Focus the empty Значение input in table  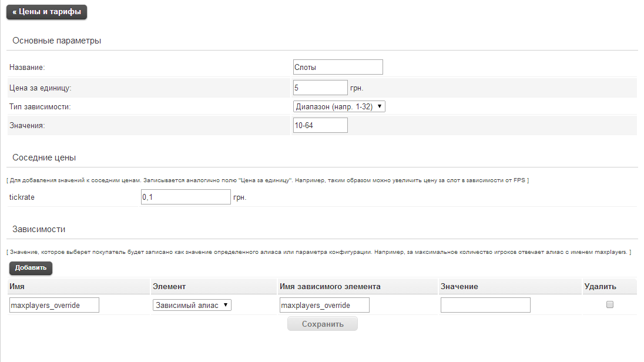click(485, 305)
